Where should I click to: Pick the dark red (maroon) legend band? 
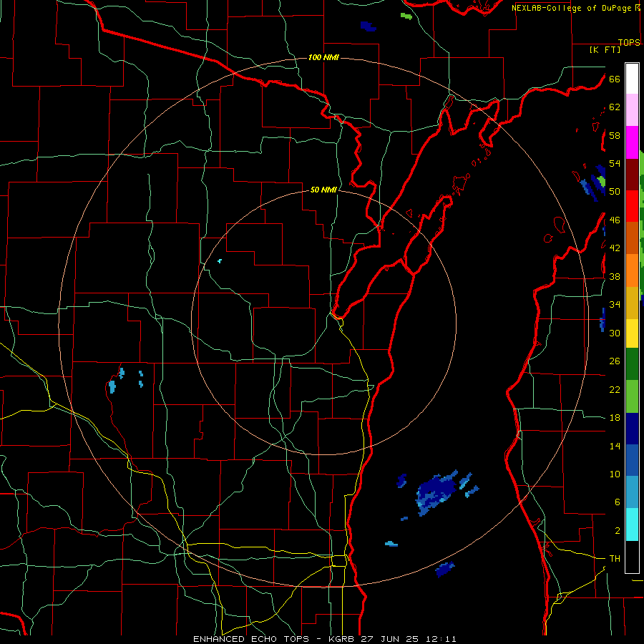632,174
